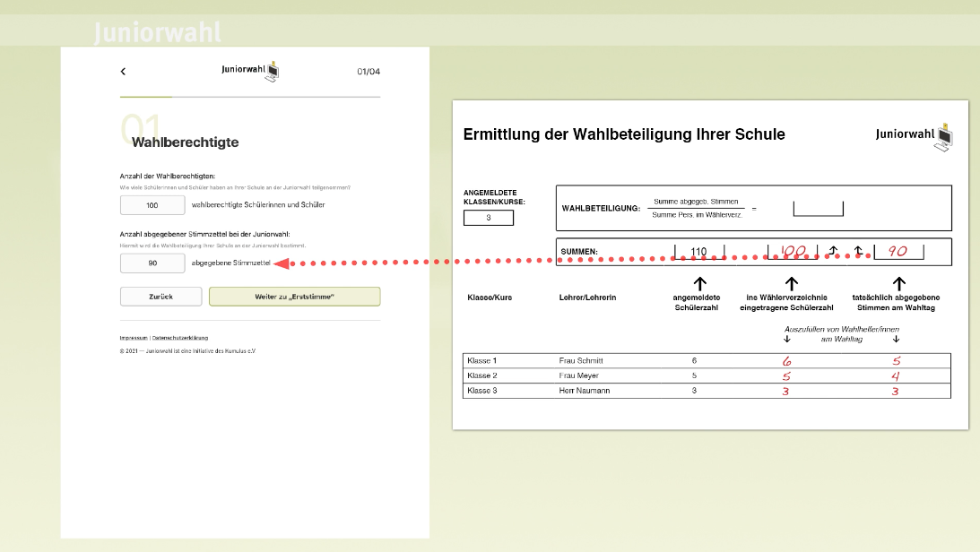
Task: Click the title 'Ermittlung der Wahlbeteiligung Ihrer Schule'
Action: pyautogui.click(x=624, y=134)
